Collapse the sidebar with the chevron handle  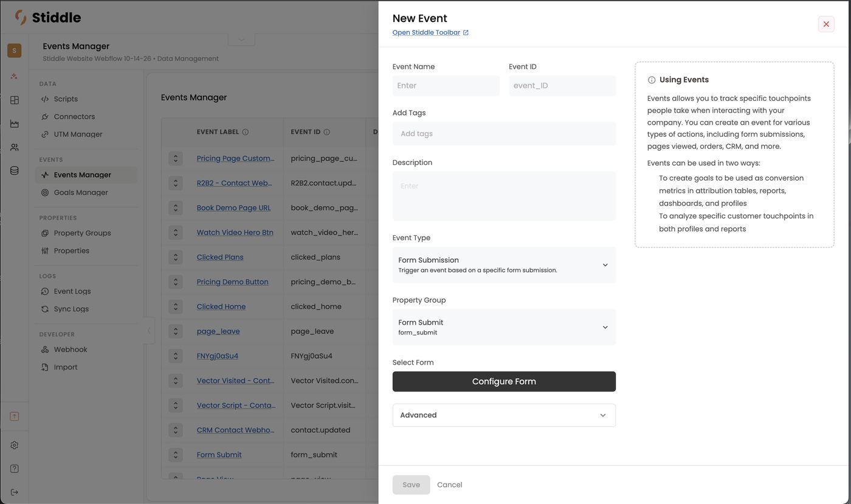149,331
